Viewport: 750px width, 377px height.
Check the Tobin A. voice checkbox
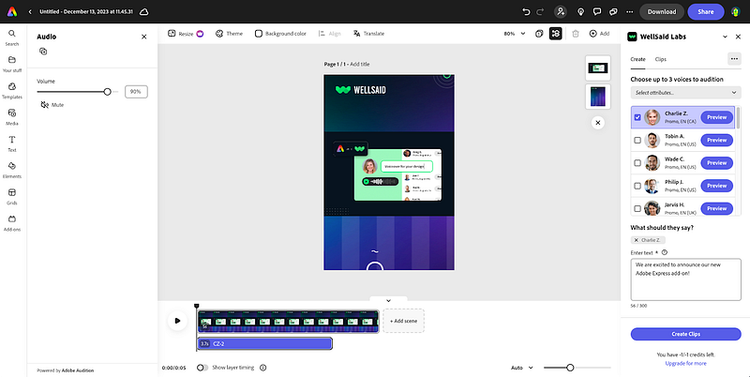pyautogui.click(x=637, y=140)
